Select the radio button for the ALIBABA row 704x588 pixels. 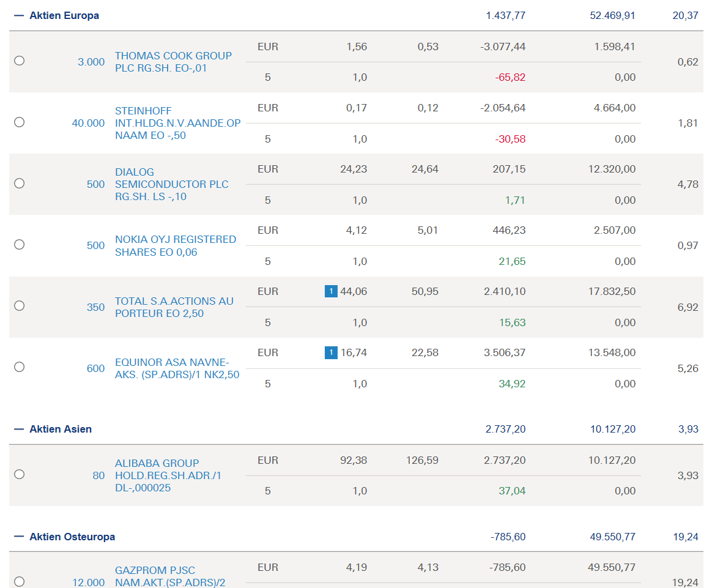19,474
